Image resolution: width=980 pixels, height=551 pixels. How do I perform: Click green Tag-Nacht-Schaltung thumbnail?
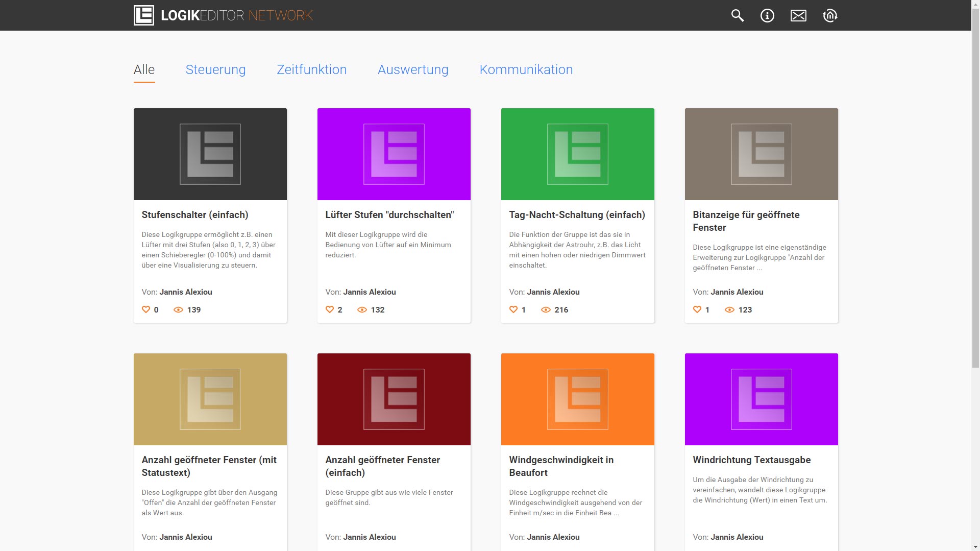point(578,154)
